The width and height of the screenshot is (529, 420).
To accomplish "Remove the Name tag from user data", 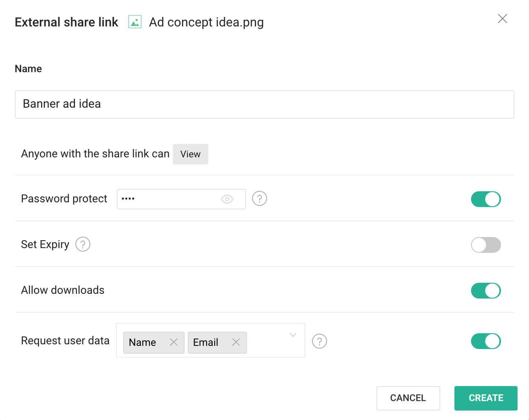I will 174,342.
